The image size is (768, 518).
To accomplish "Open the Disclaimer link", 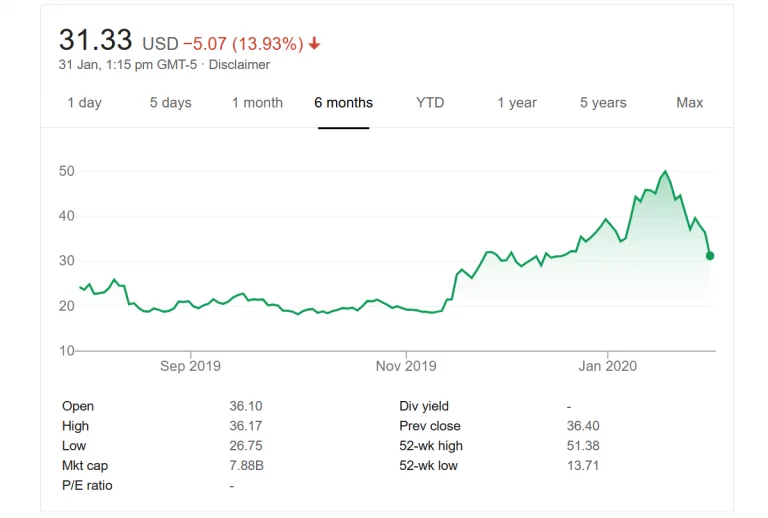I will (239, 65).
